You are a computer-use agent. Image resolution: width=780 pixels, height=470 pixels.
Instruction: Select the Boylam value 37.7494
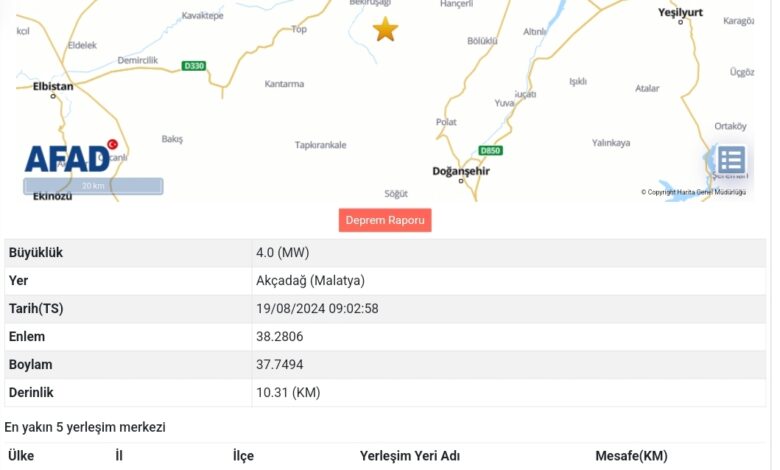280,365
